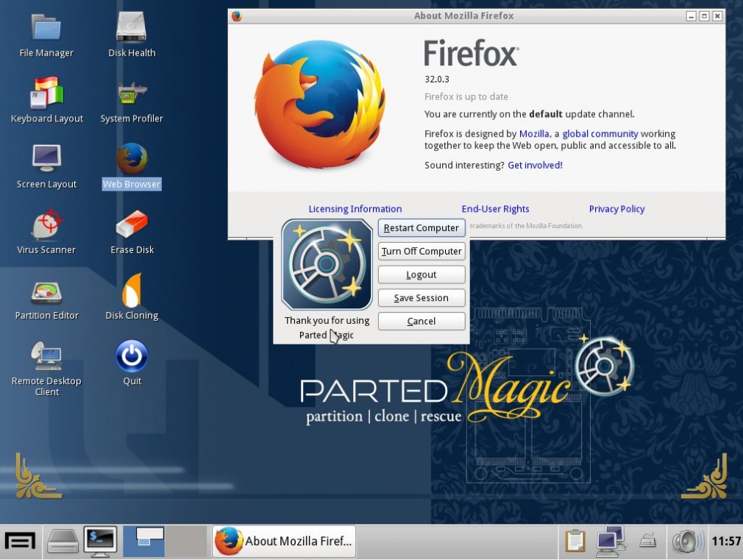Minimize the About Mozilla Firefox window
Screen dimensions: 743x560
[x=692, y=16]
